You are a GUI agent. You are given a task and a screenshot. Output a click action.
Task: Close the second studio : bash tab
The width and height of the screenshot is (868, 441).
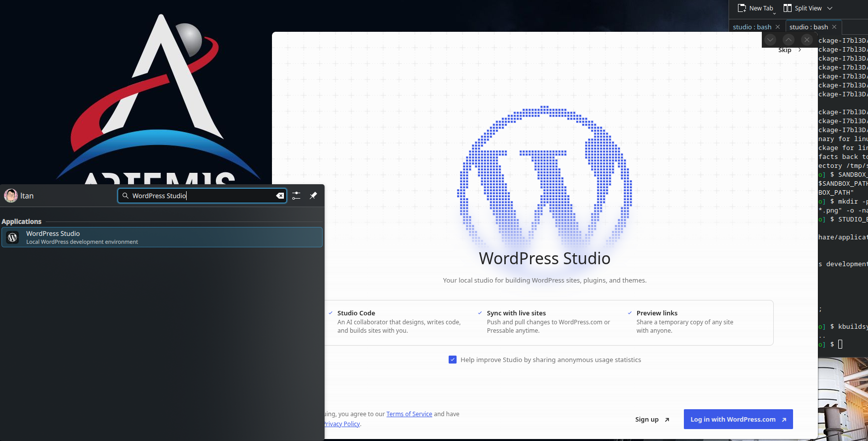(x=834, y=27)
